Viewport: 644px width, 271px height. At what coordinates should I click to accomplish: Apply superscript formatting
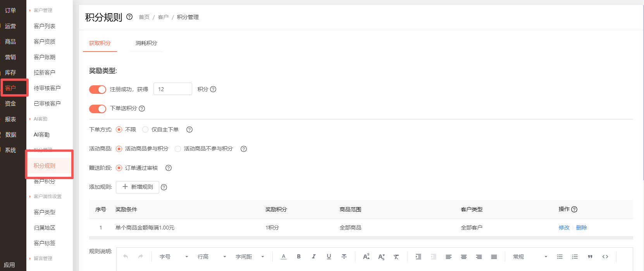click(x=366, y=257)
